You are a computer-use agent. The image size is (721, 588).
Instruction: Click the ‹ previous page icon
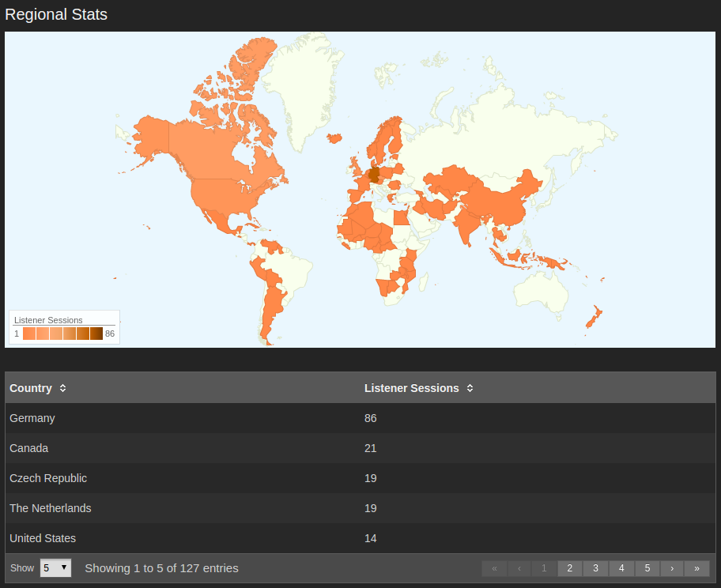click(519, 568)
